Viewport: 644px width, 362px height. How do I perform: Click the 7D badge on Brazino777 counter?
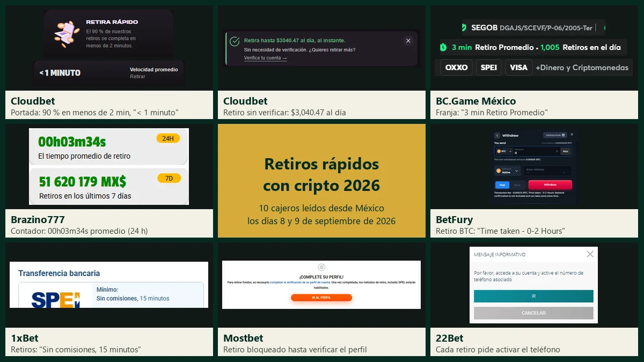(x=169, y=178)
